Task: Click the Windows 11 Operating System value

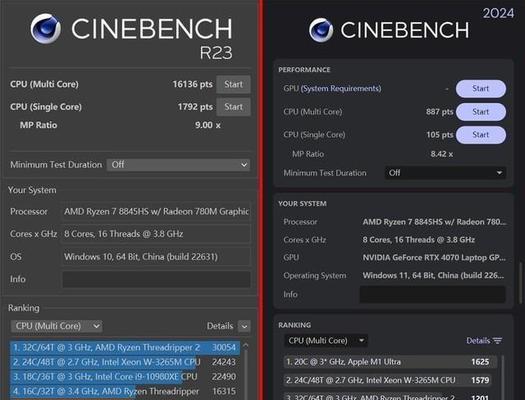Action: [x=433, y=275]
